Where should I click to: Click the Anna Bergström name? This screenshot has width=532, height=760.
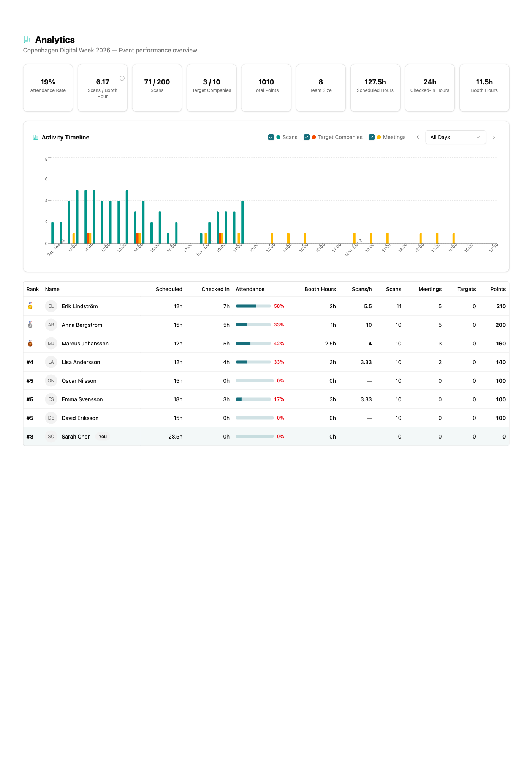click(x=82, y=325)
